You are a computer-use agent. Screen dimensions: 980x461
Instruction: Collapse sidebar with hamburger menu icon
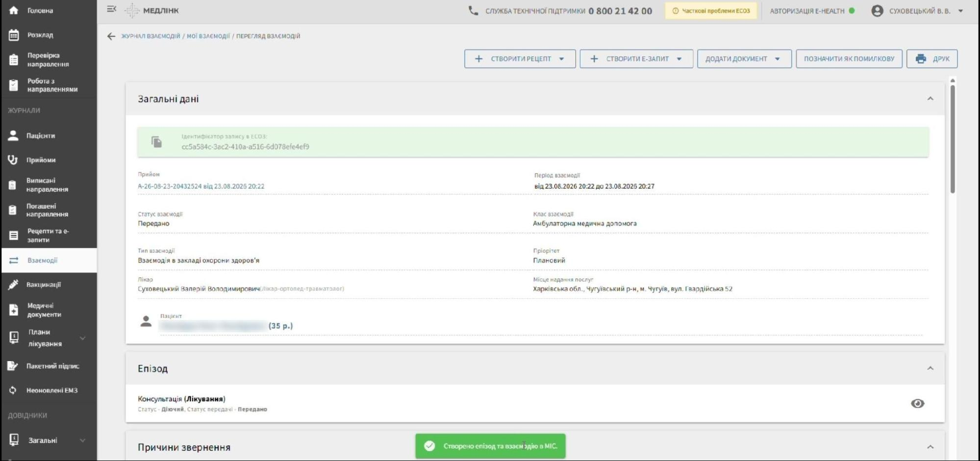click(112, 9)
